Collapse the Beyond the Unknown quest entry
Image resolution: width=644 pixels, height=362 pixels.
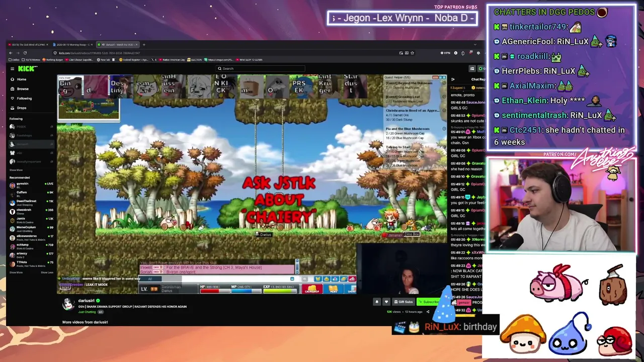click(444, 83)
